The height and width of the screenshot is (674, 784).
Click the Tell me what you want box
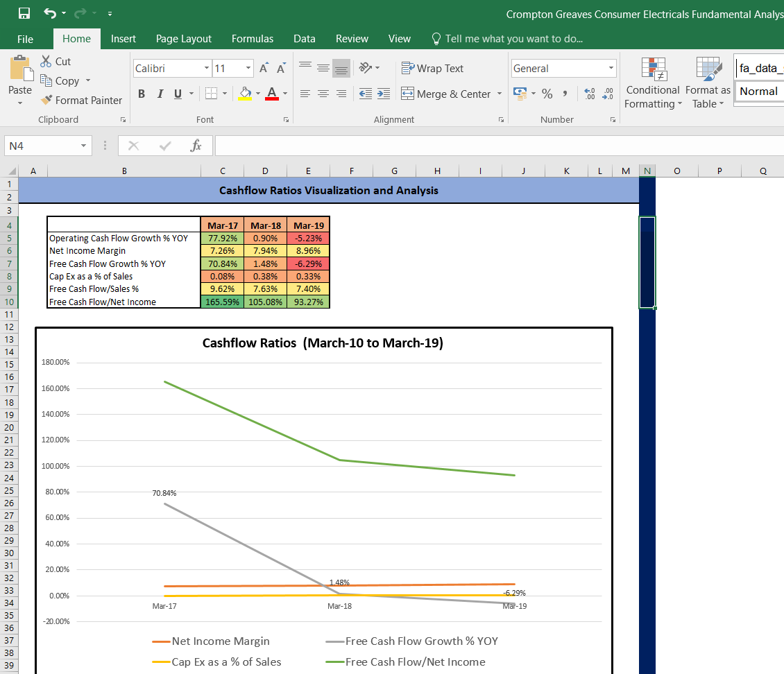(x=507, y=39)
